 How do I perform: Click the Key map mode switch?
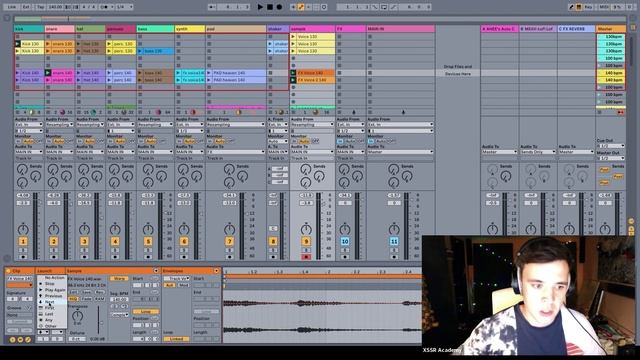tap(588, 7)
